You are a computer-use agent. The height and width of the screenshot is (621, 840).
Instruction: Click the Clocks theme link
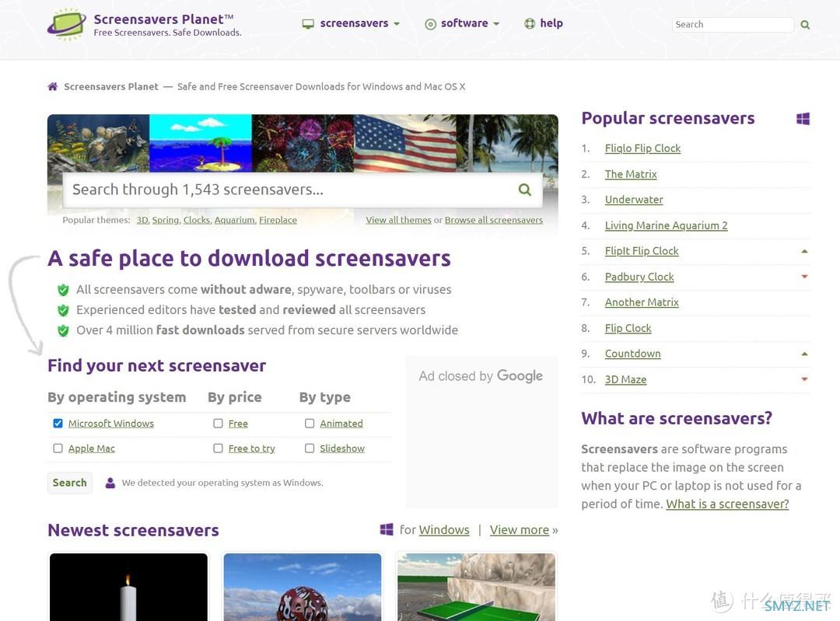click(197, 220)
